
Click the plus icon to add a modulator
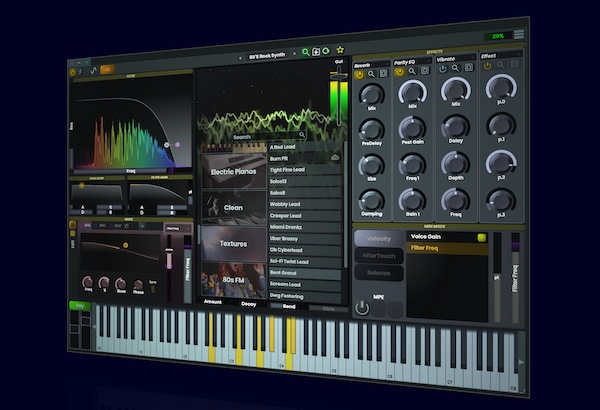142,226
